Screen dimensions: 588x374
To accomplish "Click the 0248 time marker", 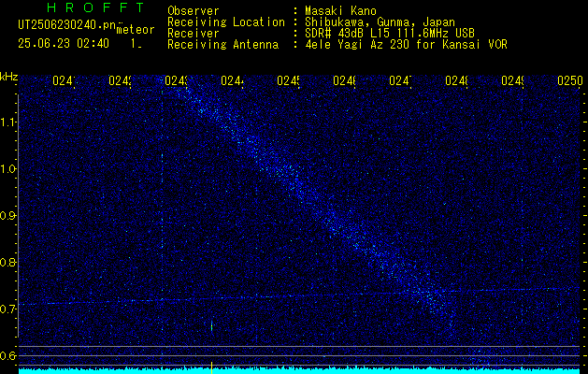I will click(x=457, y=80).
